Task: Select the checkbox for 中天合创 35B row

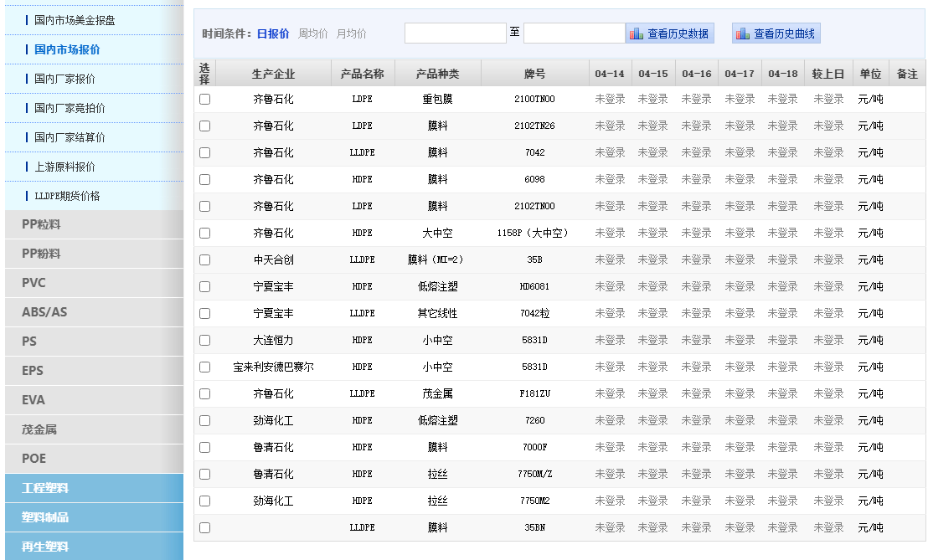Action: pyautogui.click(x=205, y=260)
